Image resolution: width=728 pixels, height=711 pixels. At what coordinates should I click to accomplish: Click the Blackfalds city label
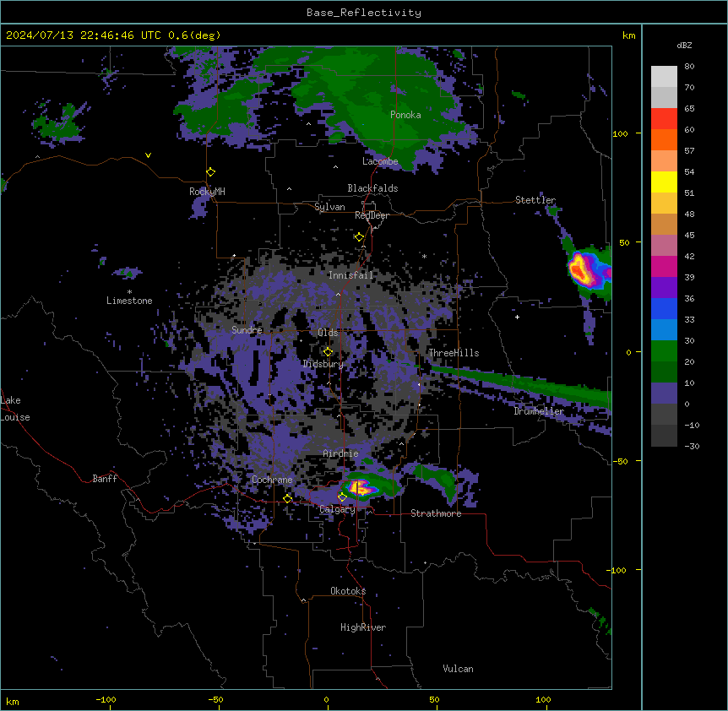point(372,188)
